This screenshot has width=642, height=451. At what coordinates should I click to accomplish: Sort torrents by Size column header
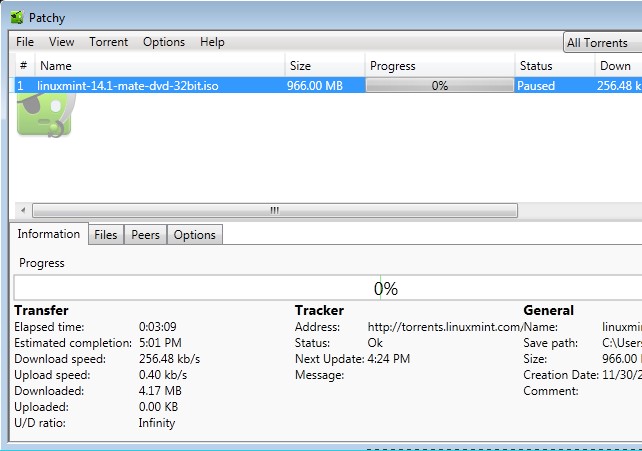(x=325, y=65)
